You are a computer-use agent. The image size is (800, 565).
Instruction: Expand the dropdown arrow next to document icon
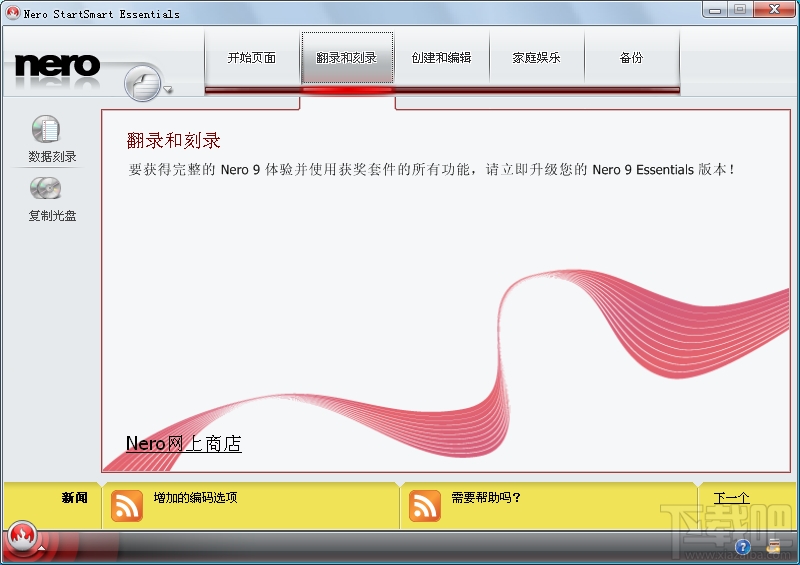point(168,90)
